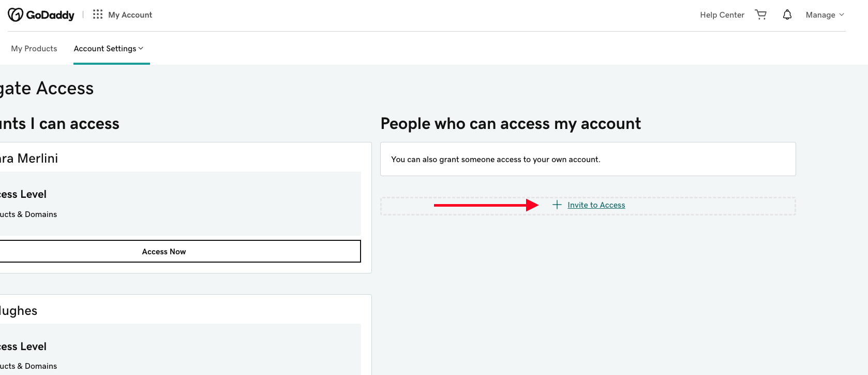Screen dimensions: 868x375
Task: Click the plus icon beside Invite to Access
Action: 557,205
